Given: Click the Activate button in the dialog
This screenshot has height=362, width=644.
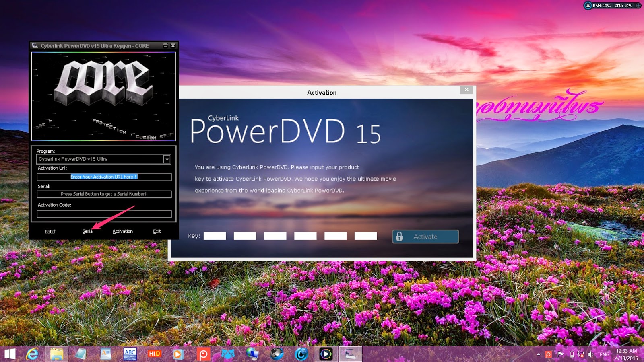Looking at the screenshot, I should click(x=425, y=237).
